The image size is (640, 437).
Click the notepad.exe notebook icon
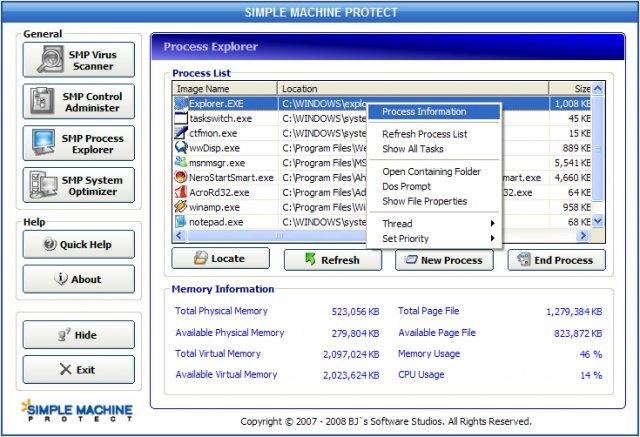tap(181, 222)
